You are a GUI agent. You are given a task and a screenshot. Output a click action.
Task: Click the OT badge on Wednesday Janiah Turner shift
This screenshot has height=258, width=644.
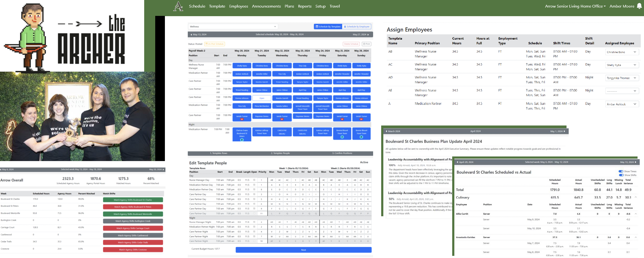[282, 119]
